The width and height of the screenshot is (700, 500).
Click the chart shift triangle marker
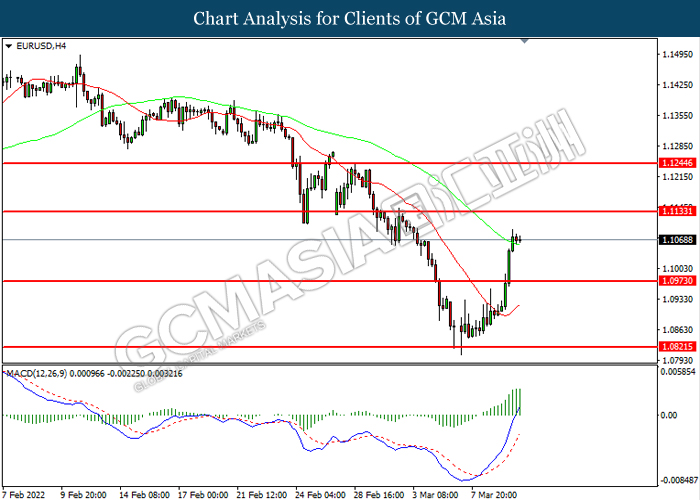point(525,41)
